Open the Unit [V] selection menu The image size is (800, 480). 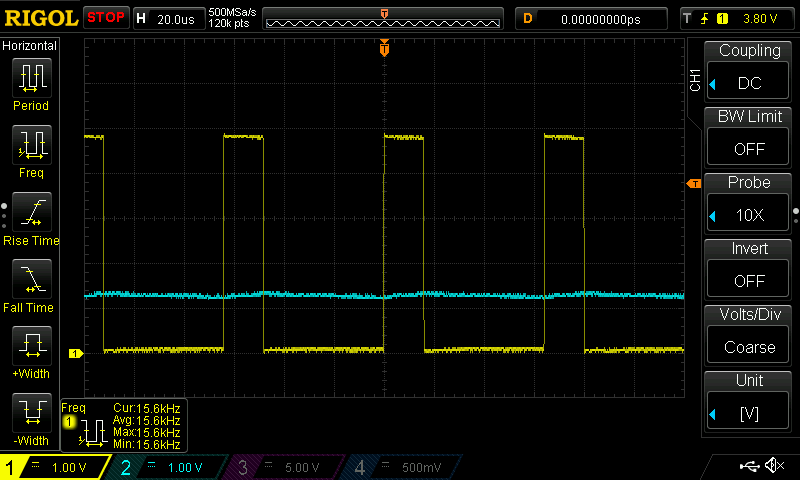click(x=748, y=412)
